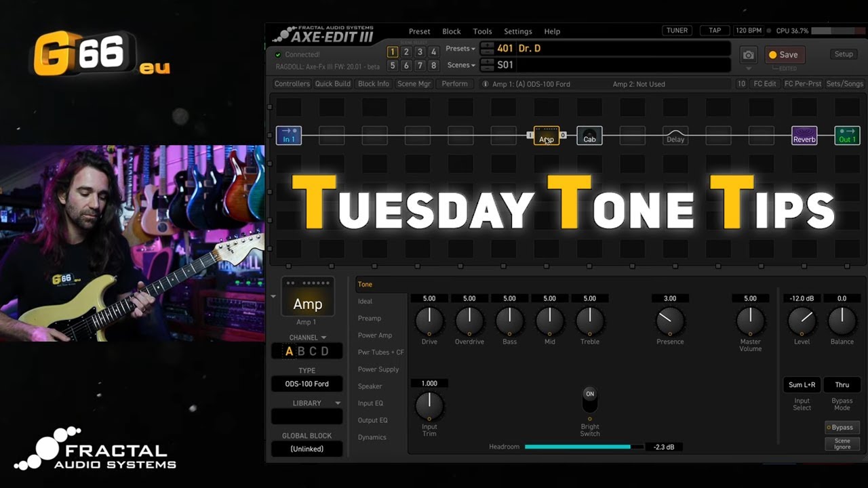Open Scene Mgr

(x=414, y=84)
